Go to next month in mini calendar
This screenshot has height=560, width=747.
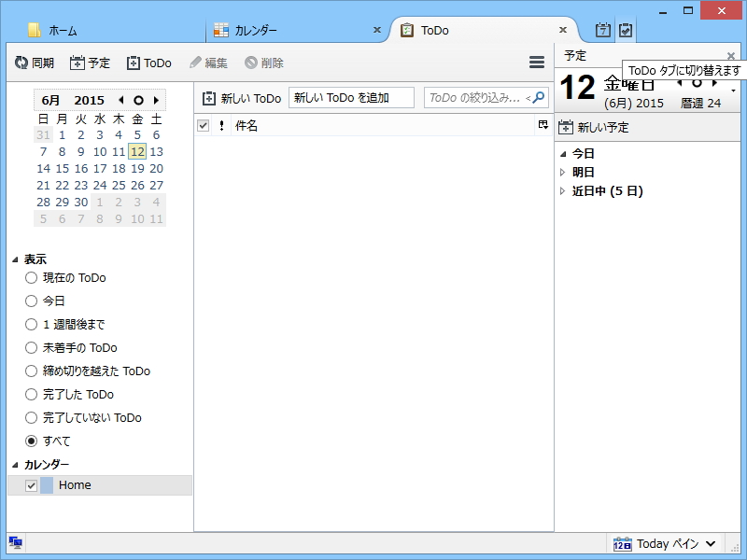(156, 100)
